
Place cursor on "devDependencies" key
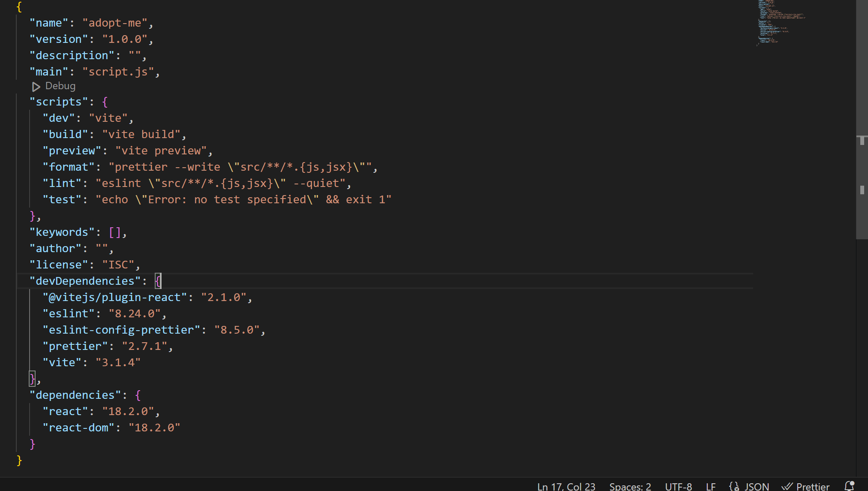pyautogui.click(x=85, y=281)
